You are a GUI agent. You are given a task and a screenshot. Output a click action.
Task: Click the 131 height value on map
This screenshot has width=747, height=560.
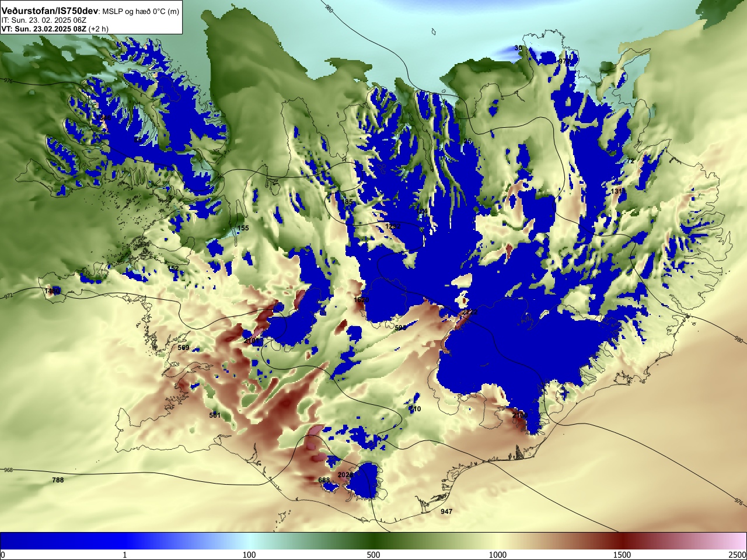(x=617, y=191)
